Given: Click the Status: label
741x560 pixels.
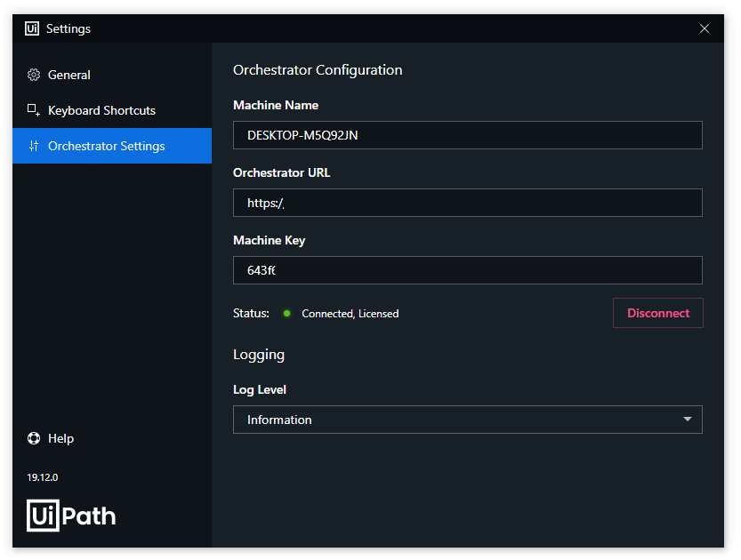Looking at the screenshot, I should coord(251,313).
